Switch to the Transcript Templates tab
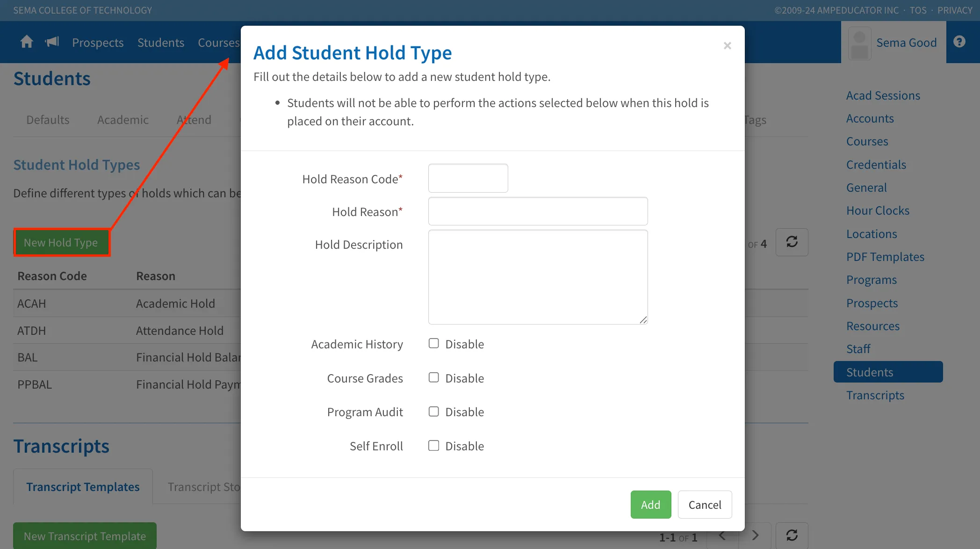 83,487
